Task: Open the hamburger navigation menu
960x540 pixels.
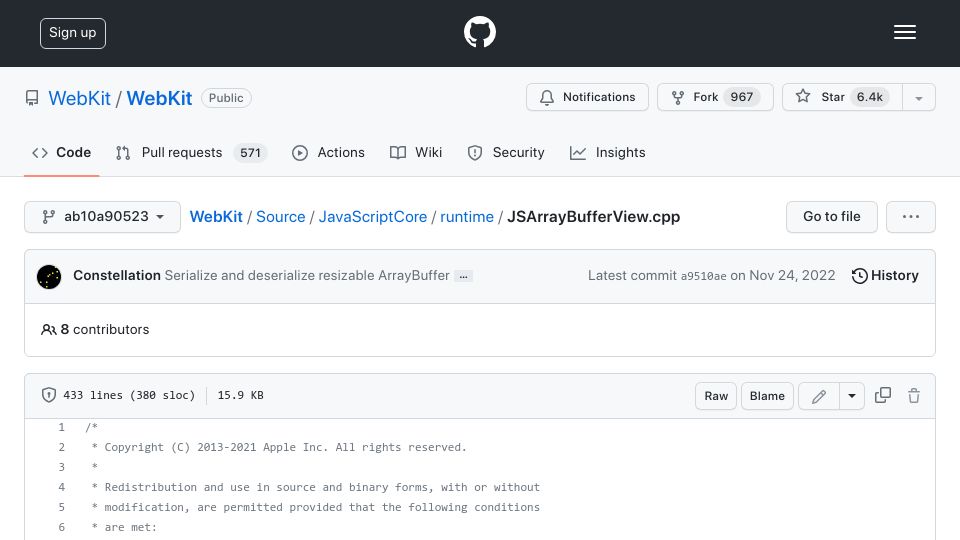Action: coord(904,32)
